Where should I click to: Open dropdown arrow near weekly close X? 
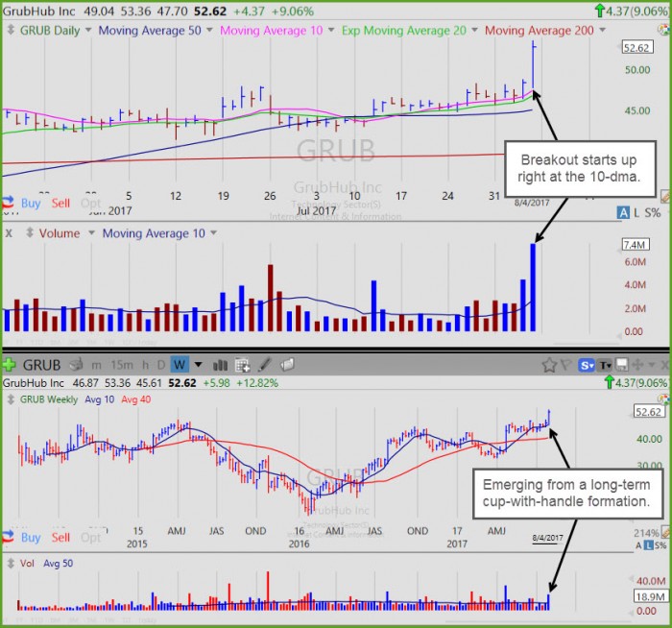tap(652, 365)
